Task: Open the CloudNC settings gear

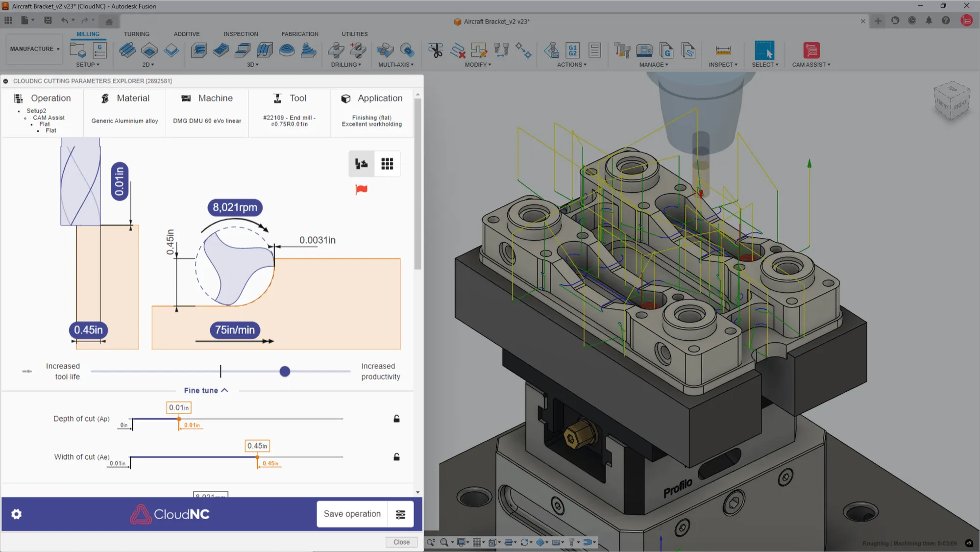Action: point(16,514)
